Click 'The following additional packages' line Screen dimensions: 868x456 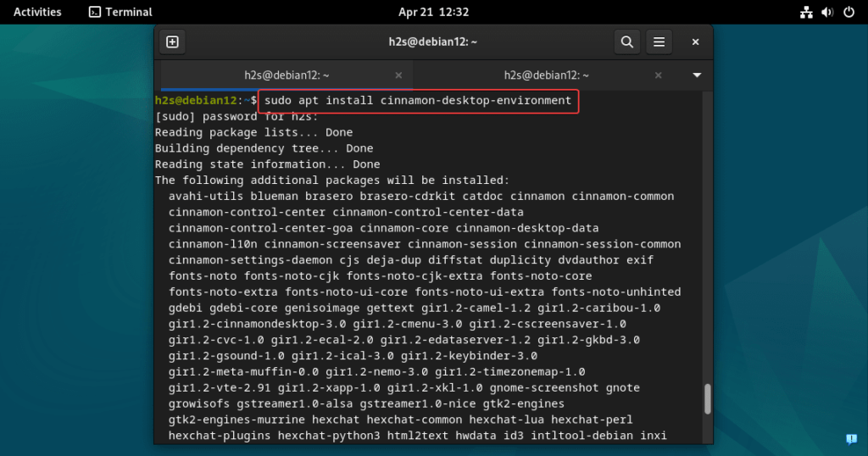point(332,181)
